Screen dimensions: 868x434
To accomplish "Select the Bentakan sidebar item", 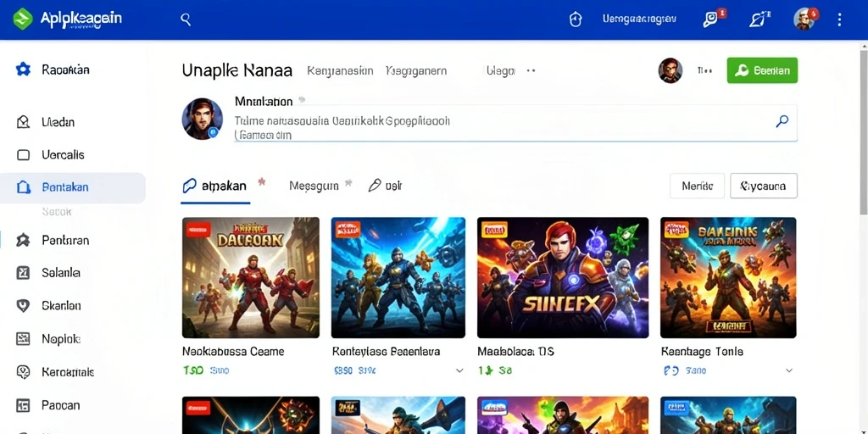I will [73, 187].
